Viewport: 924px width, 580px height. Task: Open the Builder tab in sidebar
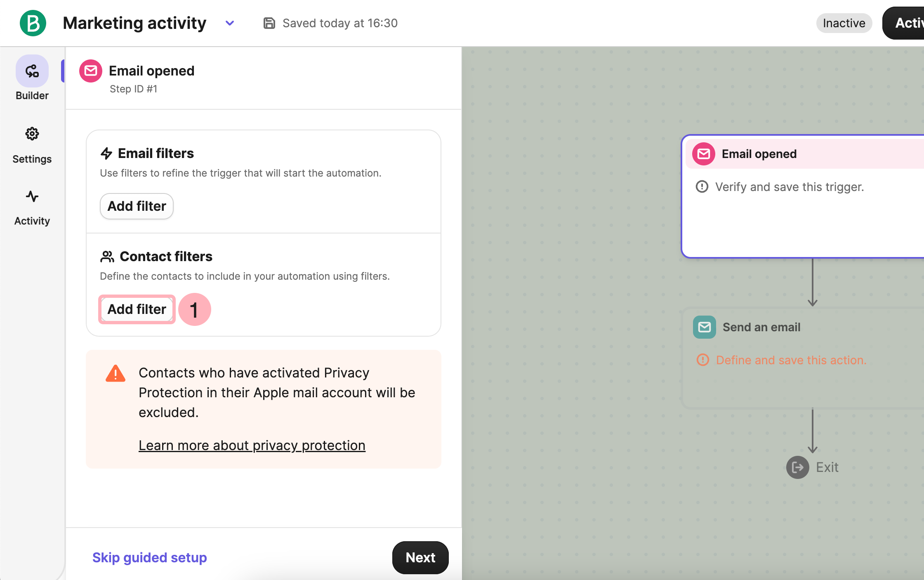tap(32, 78)
